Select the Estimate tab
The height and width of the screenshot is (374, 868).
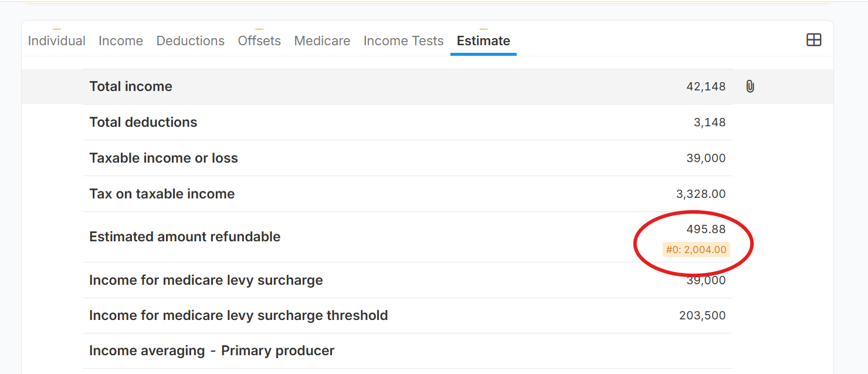pyautogui.click(x=483, y=41)
